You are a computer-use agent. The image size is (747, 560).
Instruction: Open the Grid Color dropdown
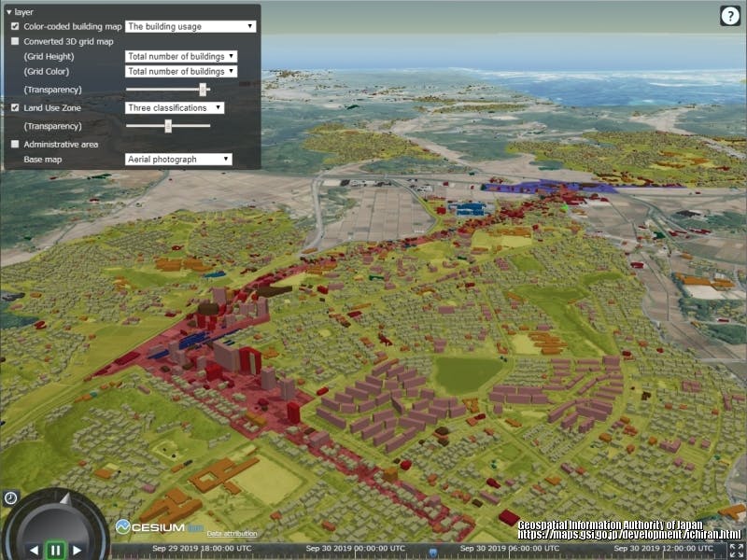click(181, 72)
